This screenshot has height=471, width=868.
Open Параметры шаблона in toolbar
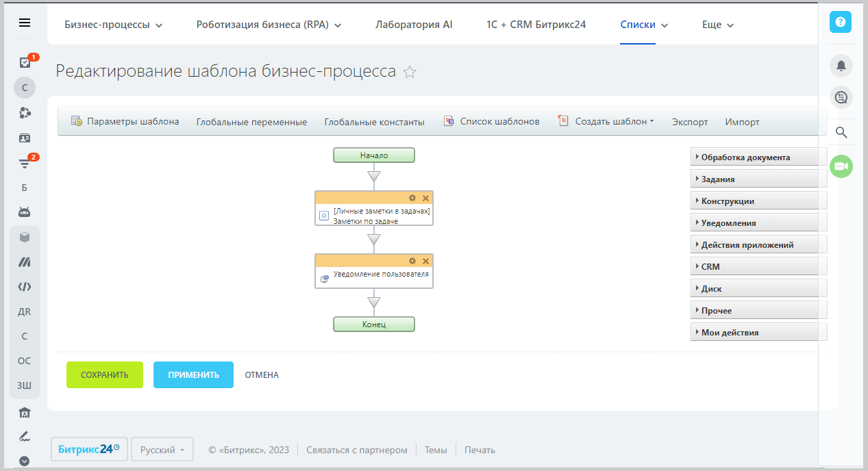(125, 122)
